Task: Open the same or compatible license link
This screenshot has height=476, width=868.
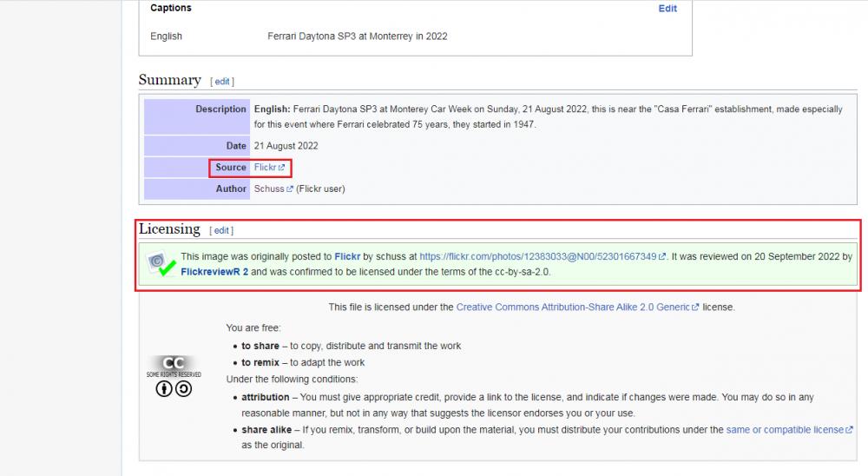Action: tap(785, 429)
